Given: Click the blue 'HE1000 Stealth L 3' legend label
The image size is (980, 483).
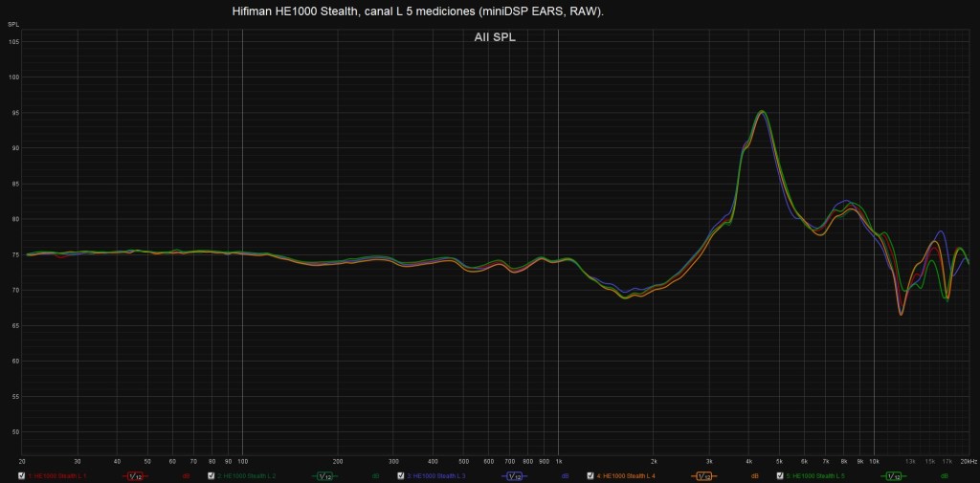Looking at the screenshot, I should point(438,475).
